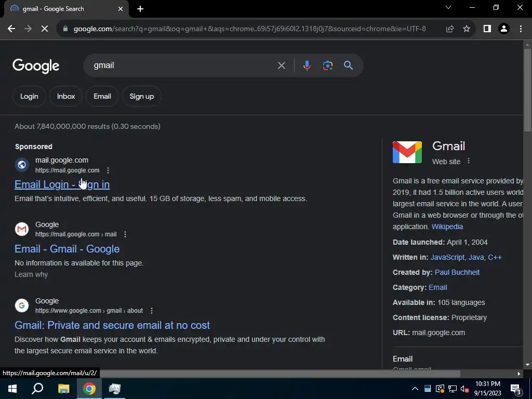
Task: Open Chrome three-dot menu
Action: [521, 29]
